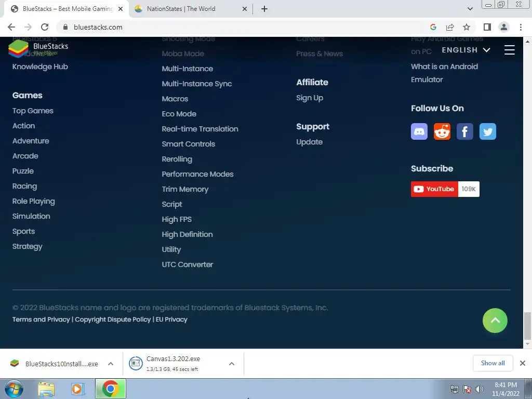The width and height of the screenshot is (532, 399).
Task: Open the Chrome profile avatar
Action: click(504, 27)
